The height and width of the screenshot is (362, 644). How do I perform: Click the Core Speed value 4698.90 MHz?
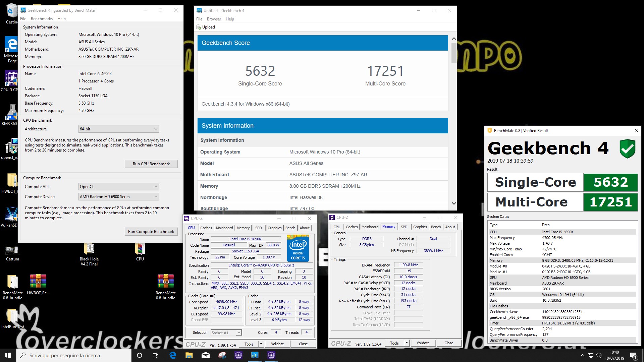pyautogui.click(x=226, y=302)
